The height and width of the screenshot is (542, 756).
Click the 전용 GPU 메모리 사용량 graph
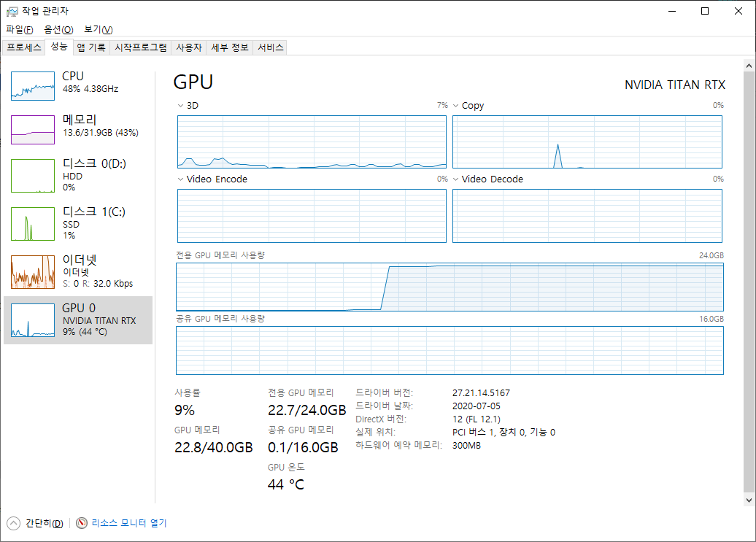pos(450,287)
